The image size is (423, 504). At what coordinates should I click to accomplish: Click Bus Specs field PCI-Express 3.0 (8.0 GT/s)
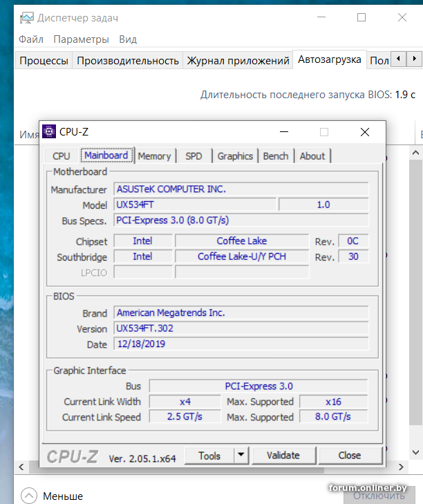[x=241, y=221]
